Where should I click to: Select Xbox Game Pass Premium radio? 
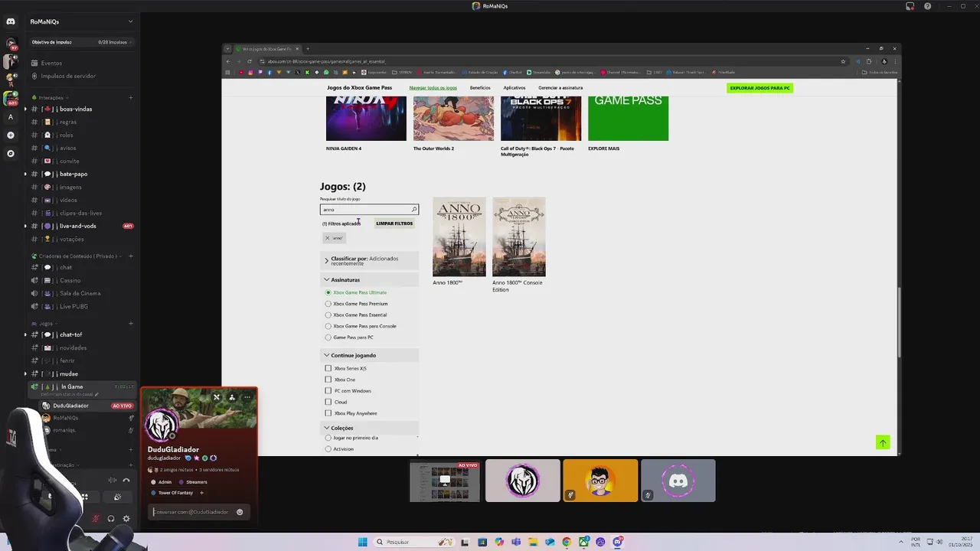tap(328, 304)
